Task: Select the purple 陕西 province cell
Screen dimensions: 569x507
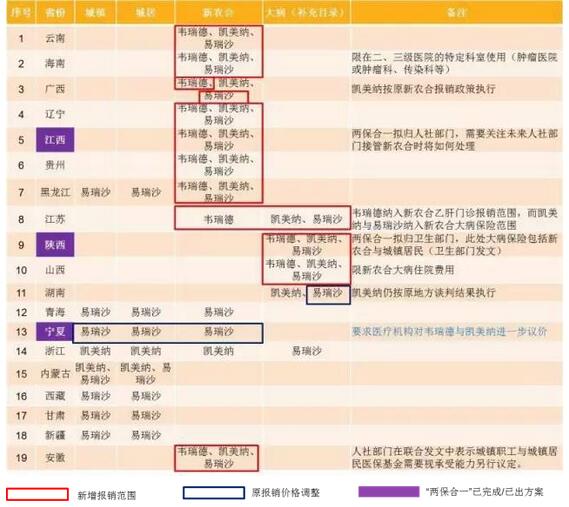Action: (55, 245)
